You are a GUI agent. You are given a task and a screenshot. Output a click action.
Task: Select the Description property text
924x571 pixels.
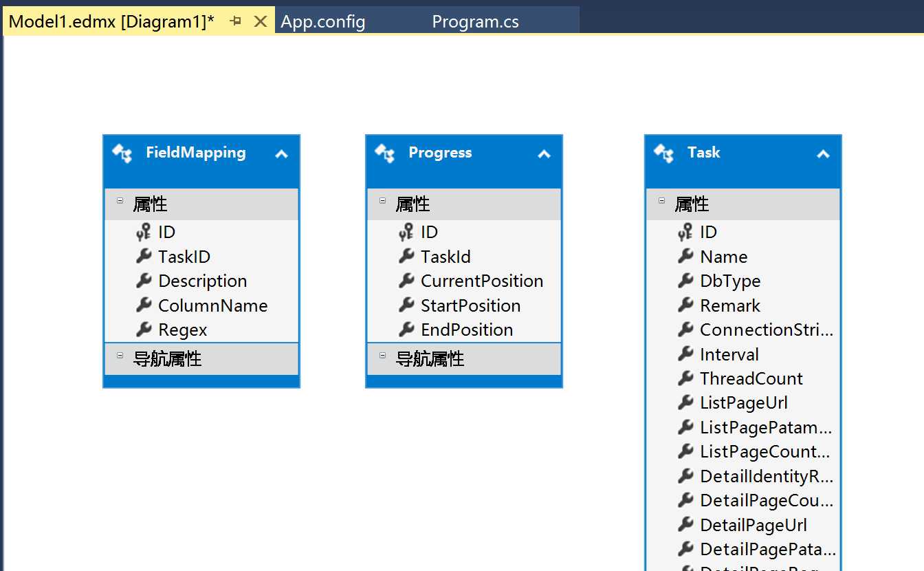[203, 281]
